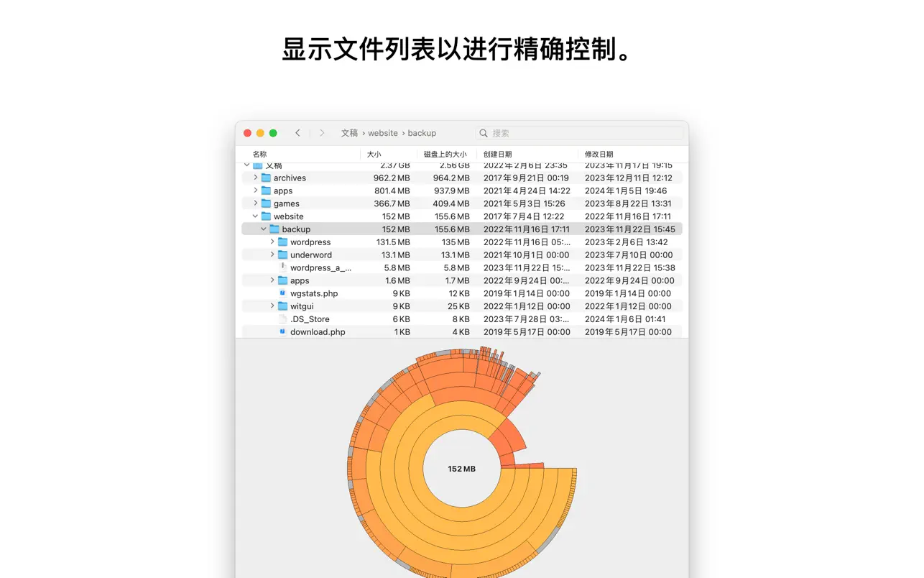Click the wgstats.php file icon
The height and width of the screenshot is (578, 924).
tap(283, 293)
